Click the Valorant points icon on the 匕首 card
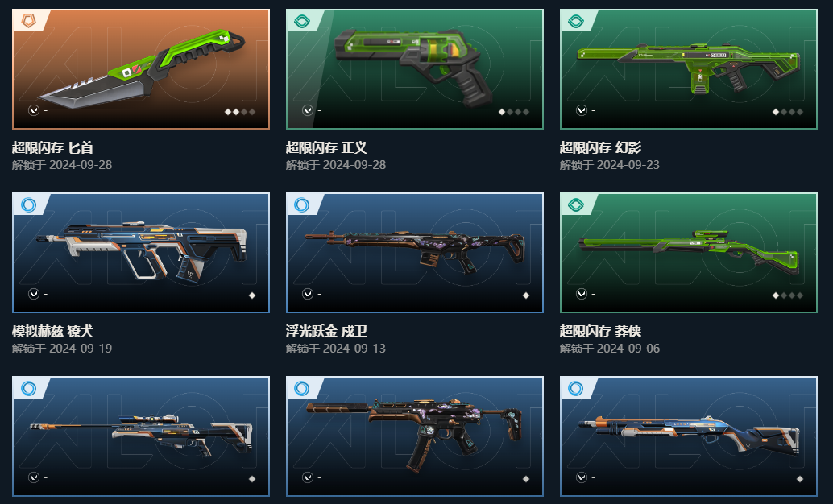The image size is (833, 504). pos(34,110)
